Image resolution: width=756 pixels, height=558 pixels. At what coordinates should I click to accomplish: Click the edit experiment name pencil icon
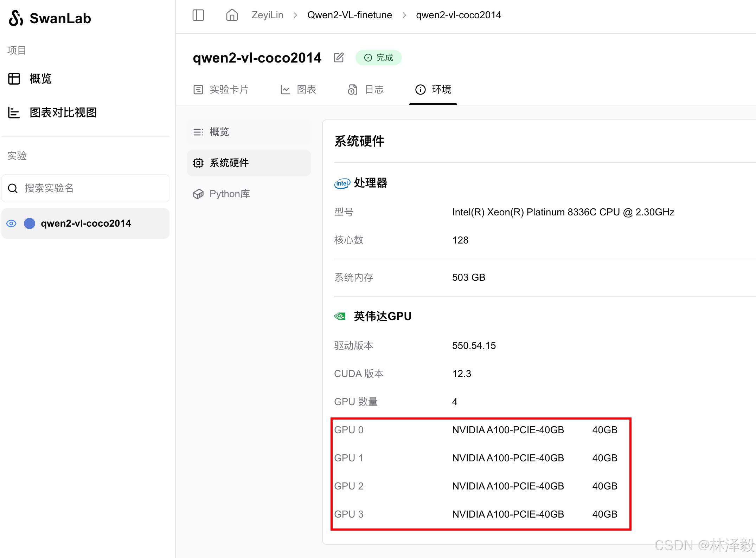click(339, 58)
